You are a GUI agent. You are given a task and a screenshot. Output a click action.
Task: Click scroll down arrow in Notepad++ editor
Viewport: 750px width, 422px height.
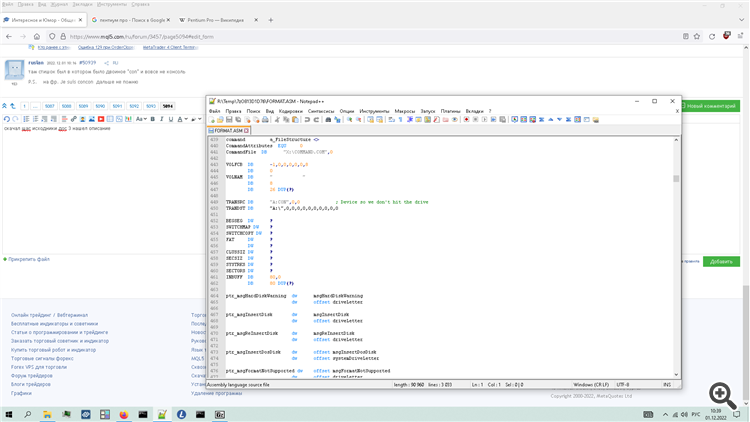(x=676, y=375)
